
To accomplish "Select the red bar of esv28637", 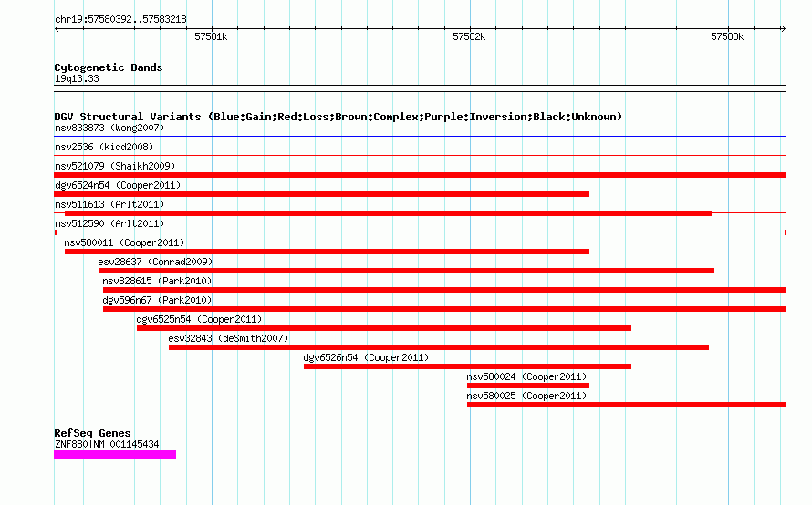I will (x=407, y=271).
